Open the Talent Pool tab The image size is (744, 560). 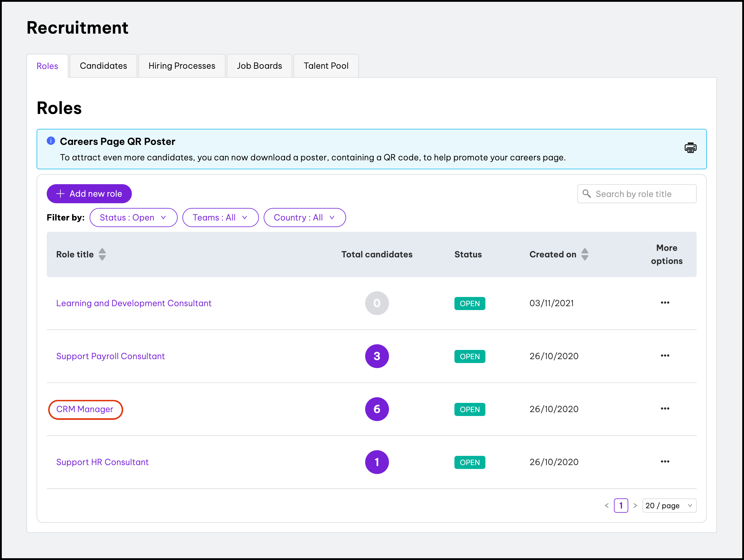point(326,66)
